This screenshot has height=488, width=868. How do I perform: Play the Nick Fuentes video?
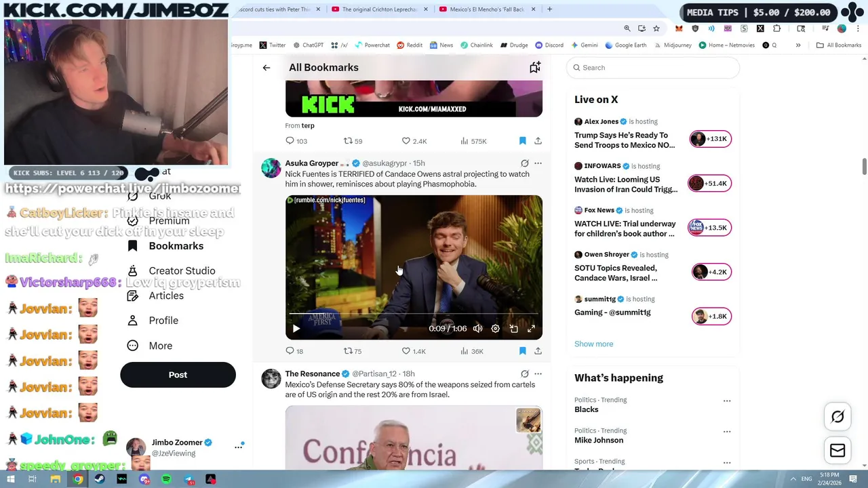point(296,329)
